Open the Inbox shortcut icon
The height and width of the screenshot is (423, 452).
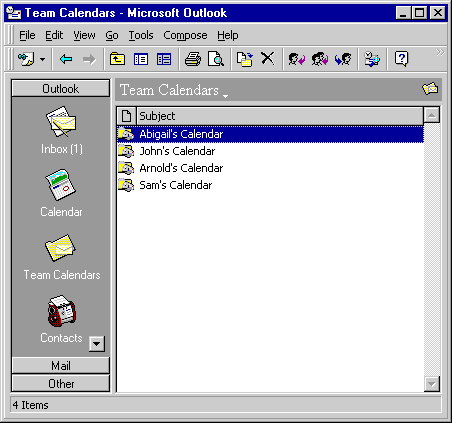61,122
